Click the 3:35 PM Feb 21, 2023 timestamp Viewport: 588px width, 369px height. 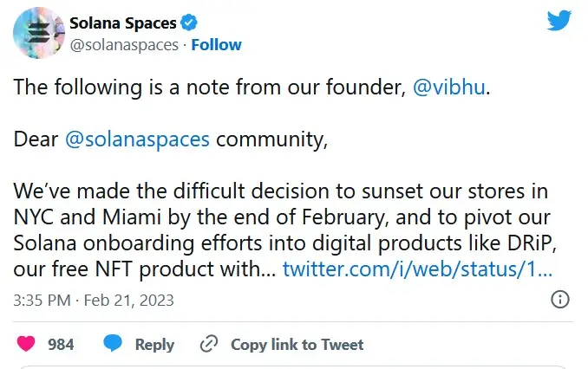pyautogui.click(x=94, y=301)
